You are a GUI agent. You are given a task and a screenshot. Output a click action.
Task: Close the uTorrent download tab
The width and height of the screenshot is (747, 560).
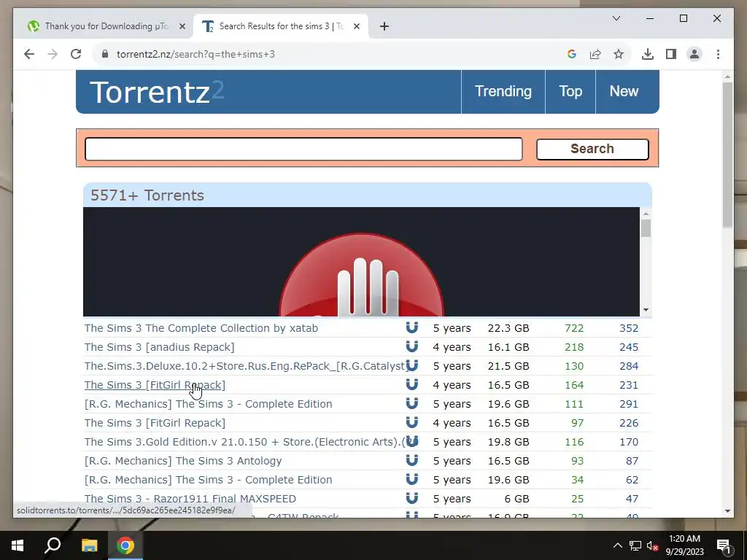tap(182, 26)
